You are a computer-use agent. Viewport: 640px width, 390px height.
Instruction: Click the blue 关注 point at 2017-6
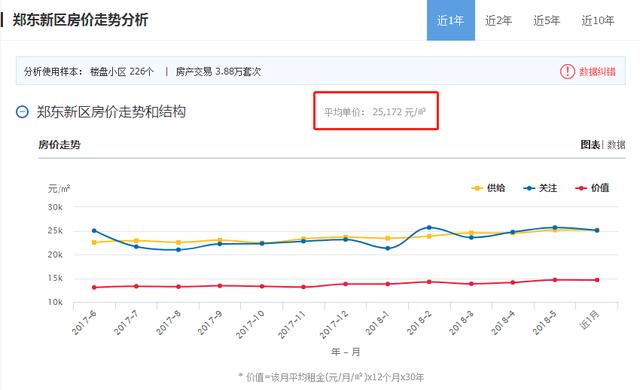pos(94,230)
